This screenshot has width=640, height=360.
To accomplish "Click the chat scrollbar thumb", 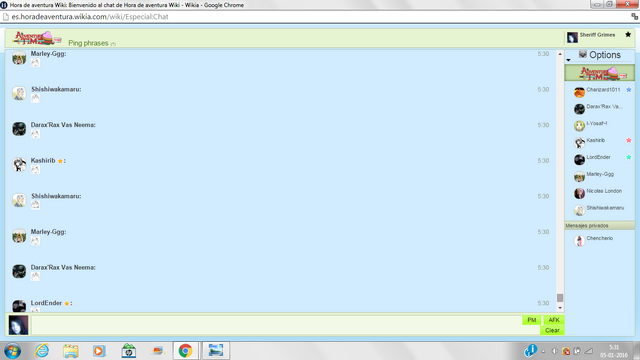I will 560,298.
